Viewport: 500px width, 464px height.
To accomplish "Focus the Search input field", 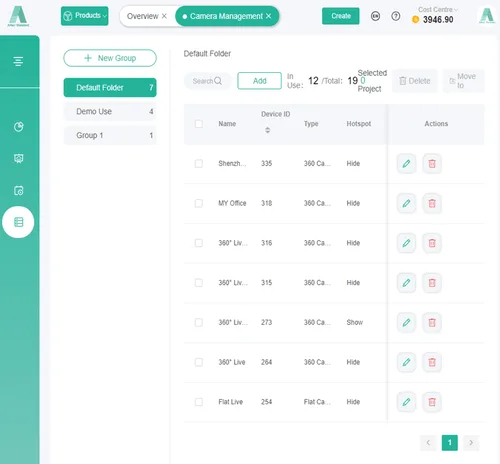I will coord(207,81).
